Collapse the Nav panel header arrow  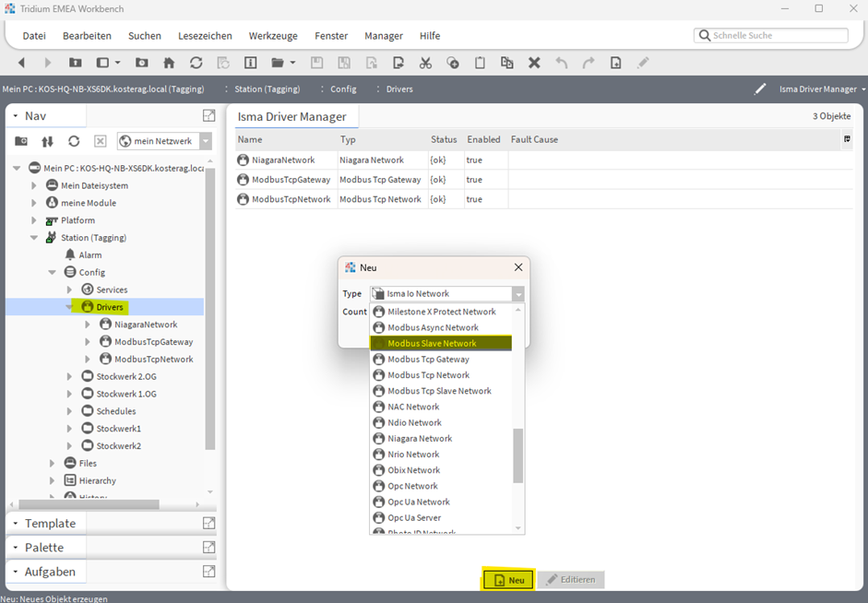(16, 116)
